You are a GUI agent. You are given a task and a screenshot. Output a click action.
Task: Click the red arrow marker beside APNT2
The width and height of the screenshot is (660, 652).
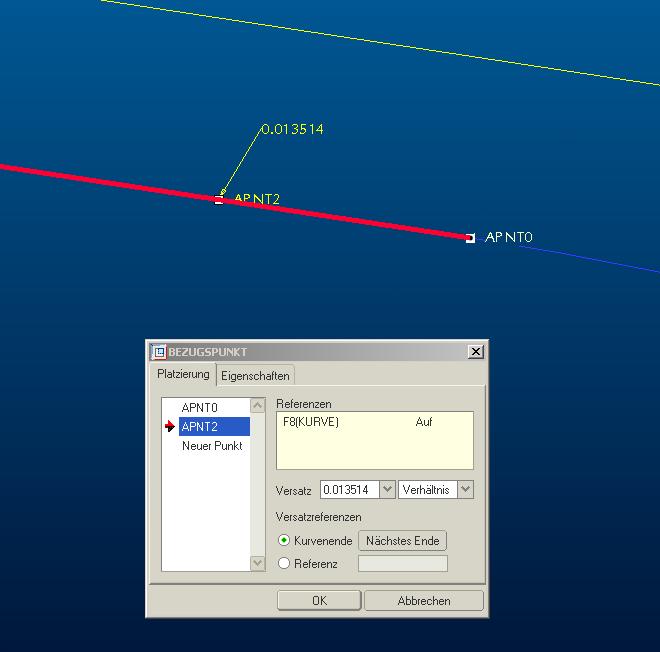pos(170,426)
